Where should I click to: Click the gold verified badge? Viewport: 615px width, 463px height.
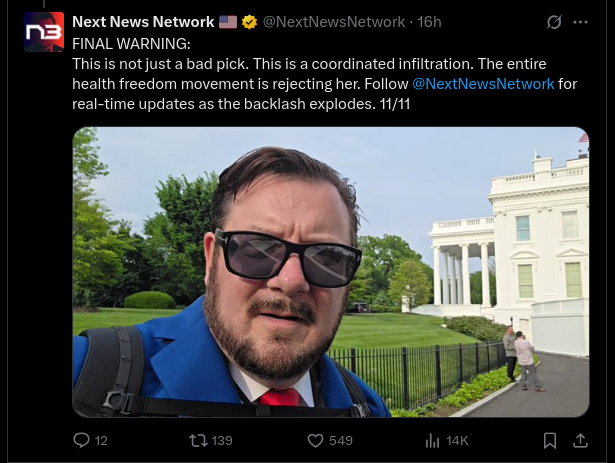click(250, 22)
